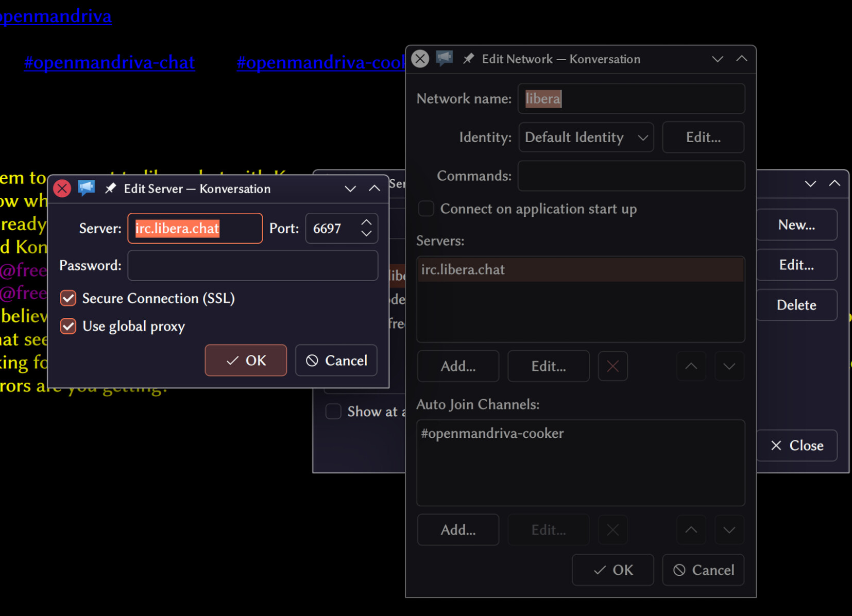Move auto join channel up
The height and width of the screenshot is (616, 852).
coord(691,529)
